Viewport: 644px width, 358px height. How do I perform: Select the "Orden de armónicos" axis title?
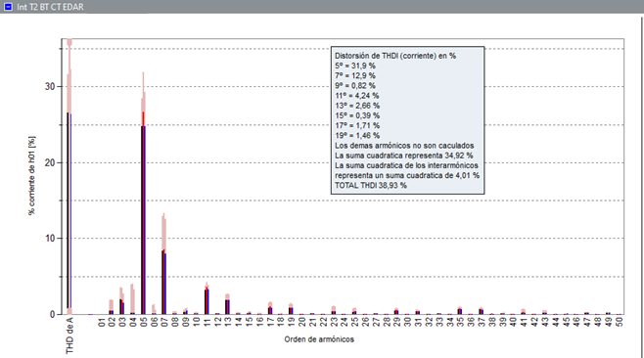(x=319, y=339)
